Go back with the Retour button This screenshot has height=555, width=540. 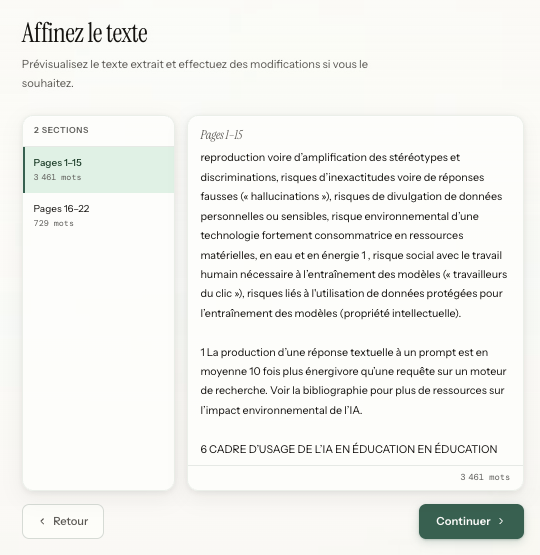[63, 521]
